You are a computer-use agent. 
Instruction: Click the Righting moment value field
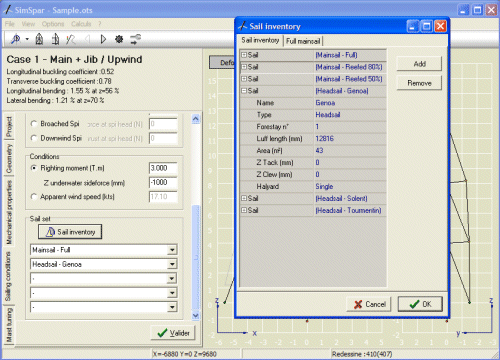[163, 168]
